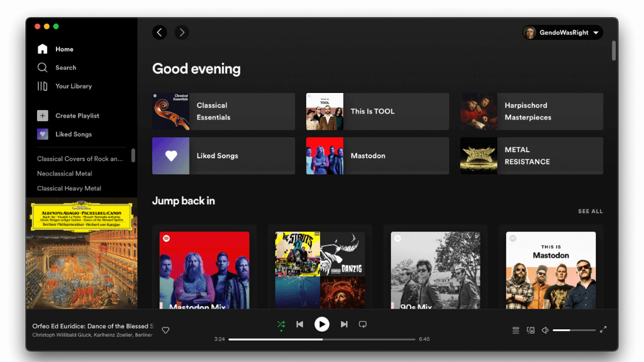The height and width of the screenshot is (362, 644).
Task: Click the now playing album artwork
Action: coord(82,254)
